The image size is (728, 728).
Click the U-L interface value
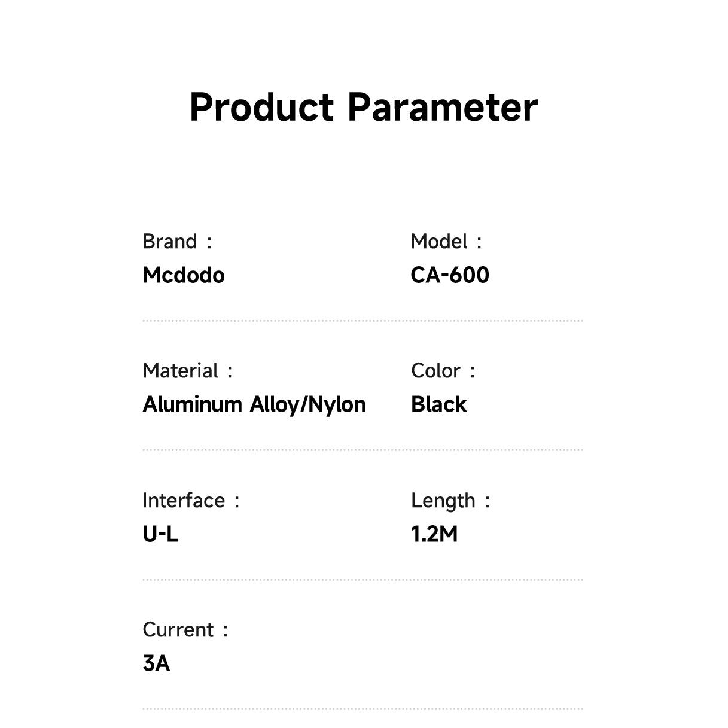pos(160,534)
